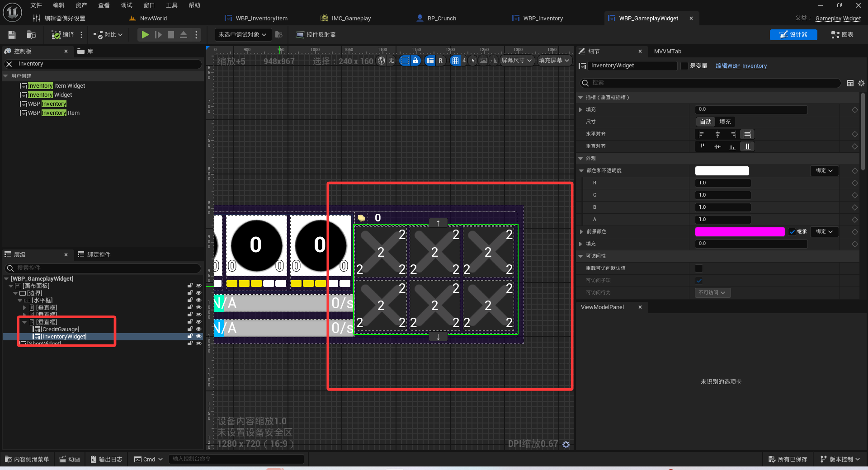Expand the 前景颜色 property
Screen dimensions: 868x470
click(581, 232)
